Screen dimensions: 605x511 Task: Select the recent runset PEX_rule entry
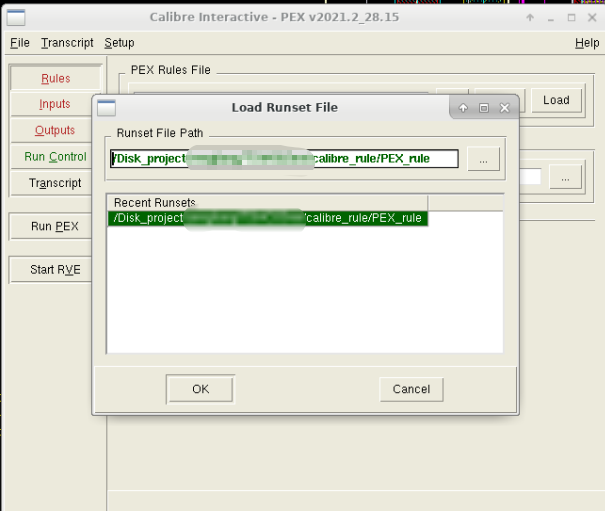268,218
